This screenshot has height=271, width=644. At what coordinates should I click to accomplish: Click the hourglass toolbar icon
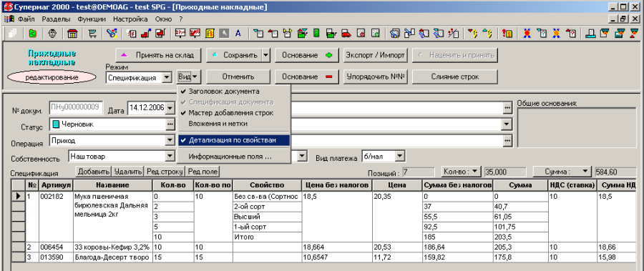pyautogui.click(x=635, y=34)
